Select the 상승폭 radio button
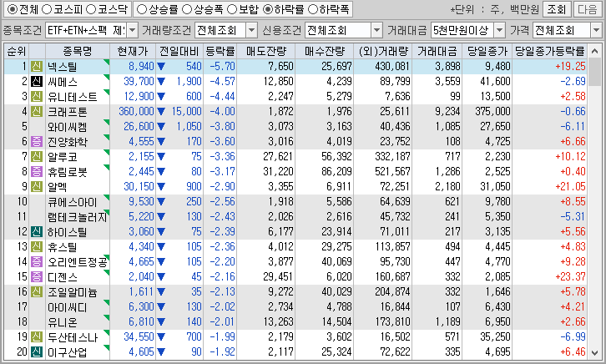 coord(187,9)
